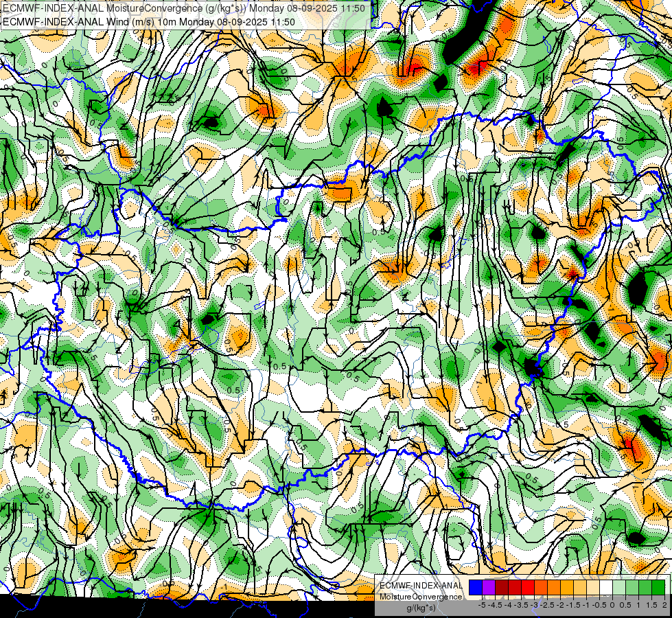Viewport: 672px width, 618px height.
Task: Pick the darkest green legend swatch
Action: tap(658, 587)
